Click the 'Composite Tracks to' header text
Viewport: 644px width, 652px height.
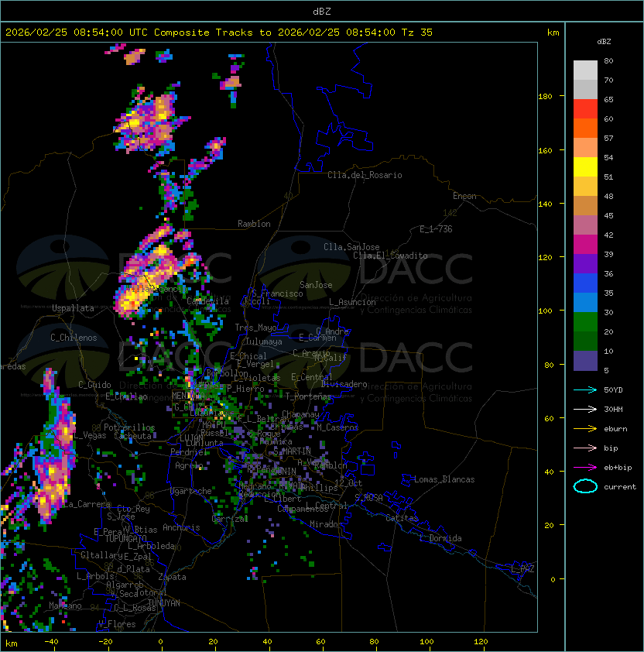pyautogui.click(x=212, y=33)
